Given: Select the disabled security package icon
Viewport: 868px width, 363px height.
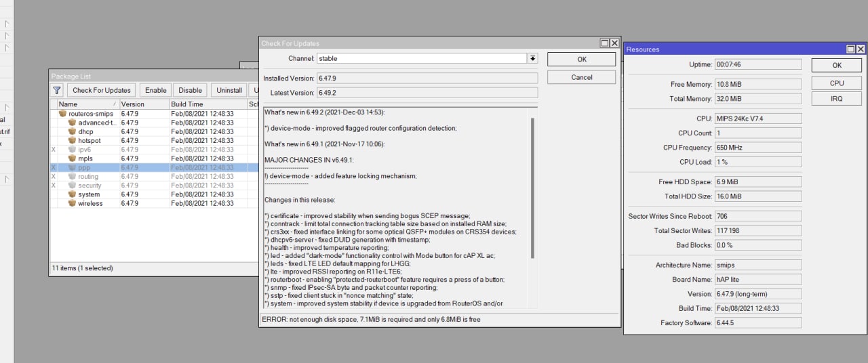Looking at the screenshot, I should point(72,185).
